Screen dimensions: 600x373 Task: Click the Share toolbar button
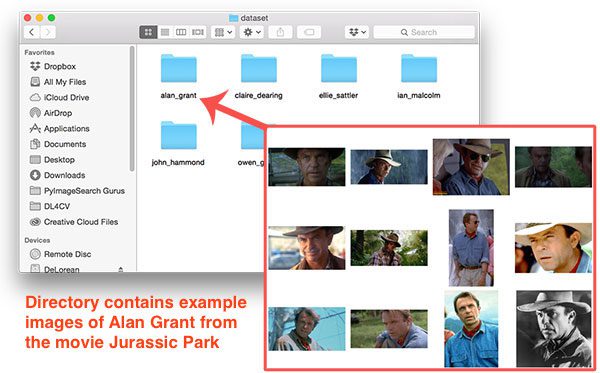[280, 32]
